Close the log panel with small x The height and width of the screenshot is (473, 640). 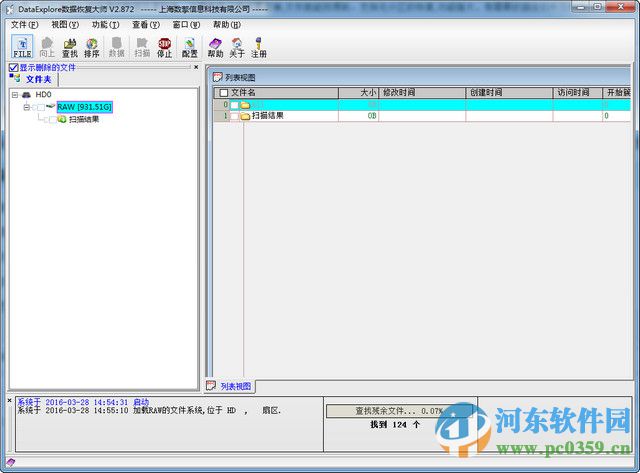coord(9,401)
